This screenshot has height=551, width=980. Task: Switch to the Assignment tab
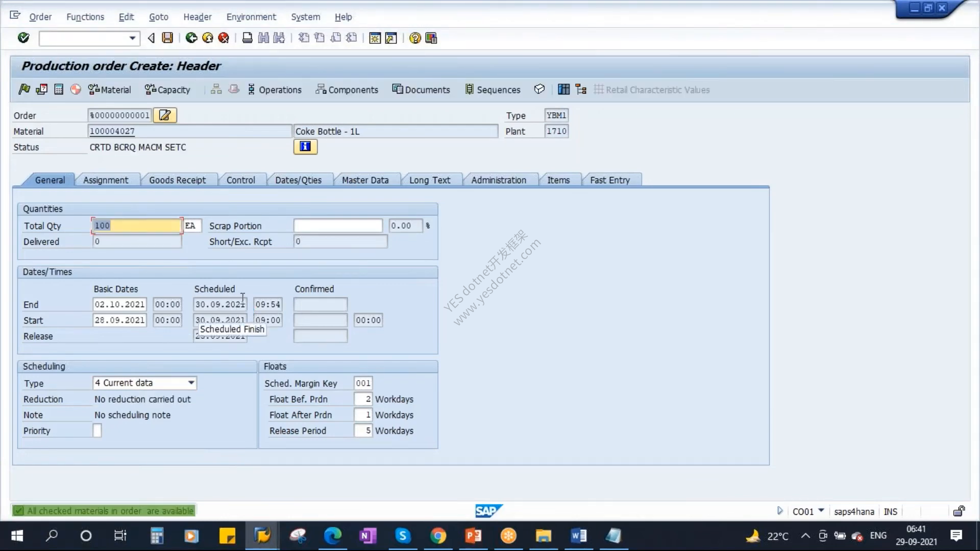(x=106, y=180)
